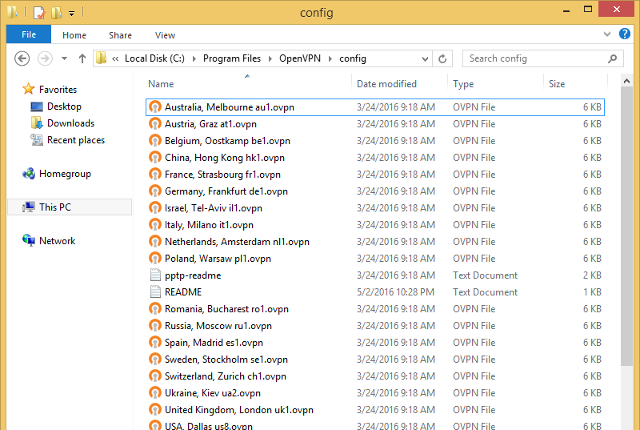This screenshot has width=640, height=430.
Task: Click the "1 KB" size of README
Action: [x=592, y=292]
